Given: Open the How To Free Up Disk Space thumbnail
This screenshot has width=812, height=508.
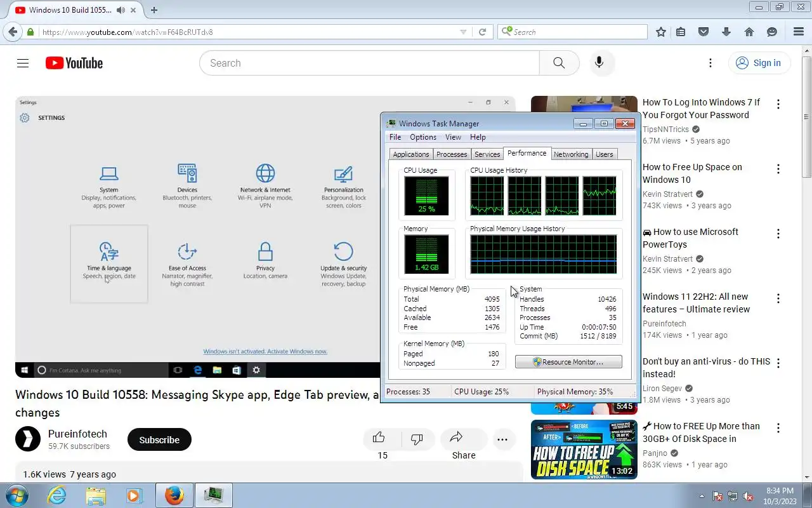Looking at the screenshot, I should [584, 450].
